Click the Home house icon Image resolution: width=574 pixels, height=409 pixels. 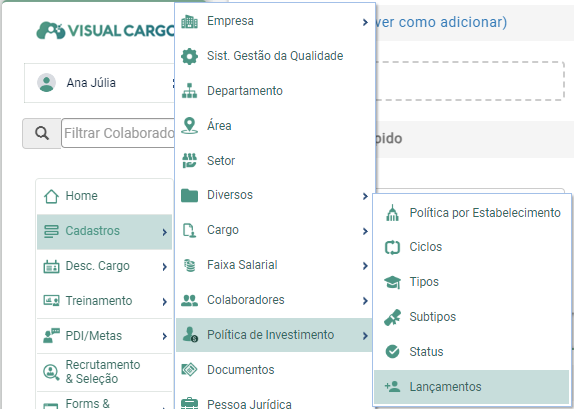51,196
